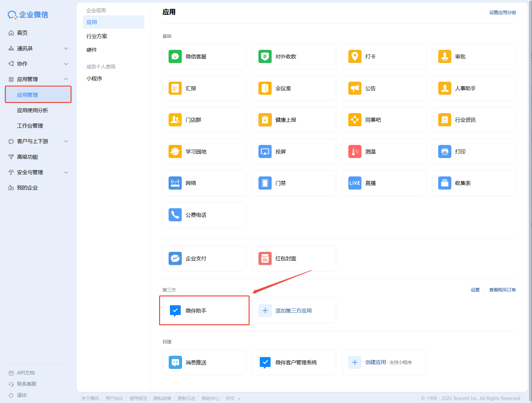This screenshot has height=403, width=532.
Task: Click the 公费电话 phone icon
Action: click(x=175, y=215)
